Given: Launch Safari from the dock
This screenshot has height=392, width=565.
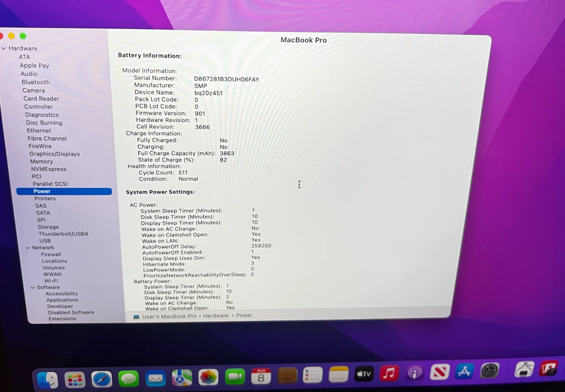Looking at the screenshot, I should pyautogui.click(x=101, y=379).
